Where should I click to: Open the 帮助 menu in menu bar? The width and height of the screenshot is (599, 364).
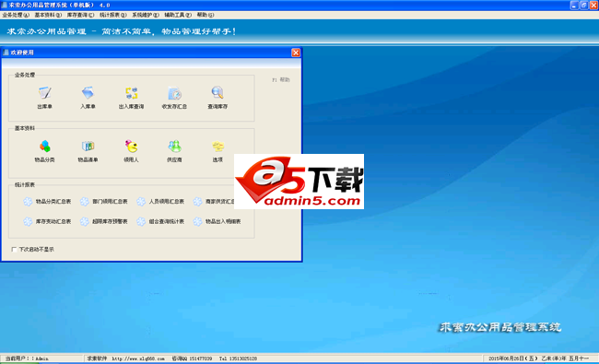pyautogui.click(x=206, y=15)
